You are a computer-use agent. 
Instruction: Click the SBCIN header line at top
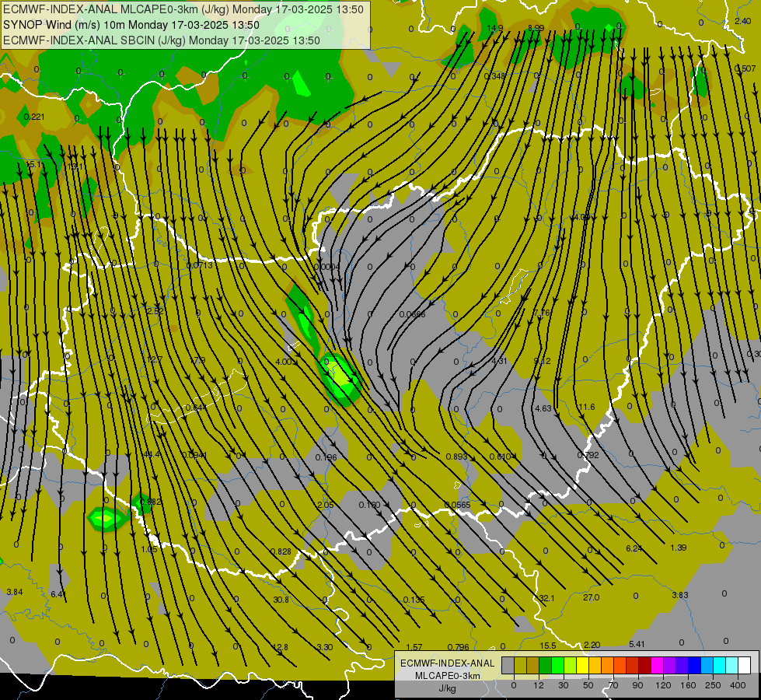click(162, 40)
